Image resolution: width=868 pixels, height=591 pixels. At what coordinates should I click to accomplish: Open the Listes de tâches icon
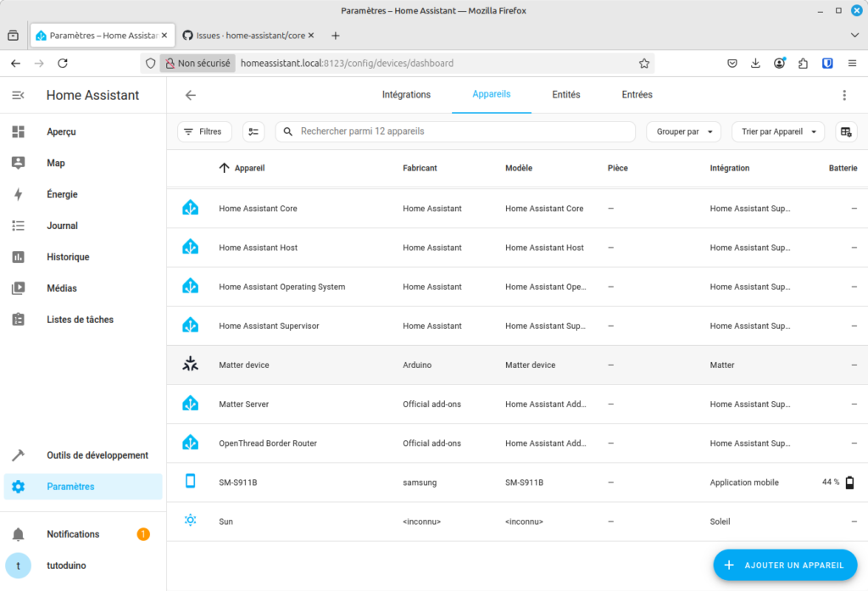coord(19,320)
